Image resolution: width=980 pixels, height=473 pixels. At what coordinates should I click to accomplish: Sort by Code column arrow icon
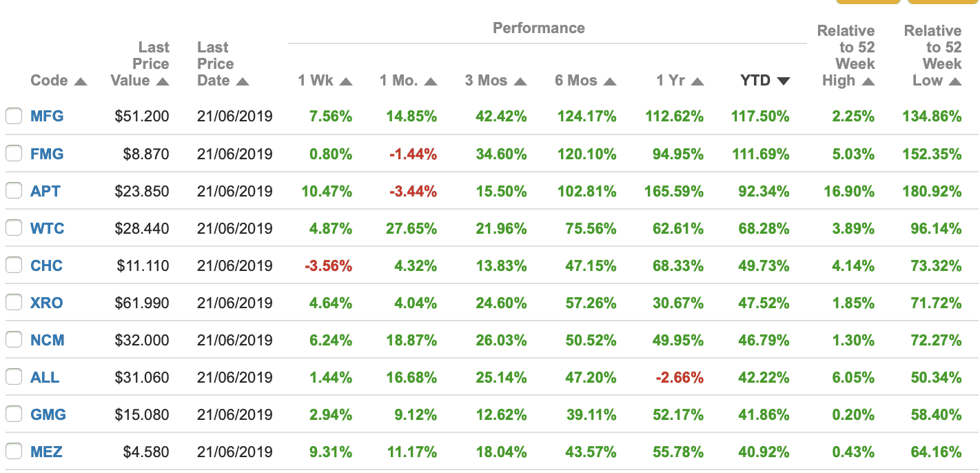[x=81, y=81]
